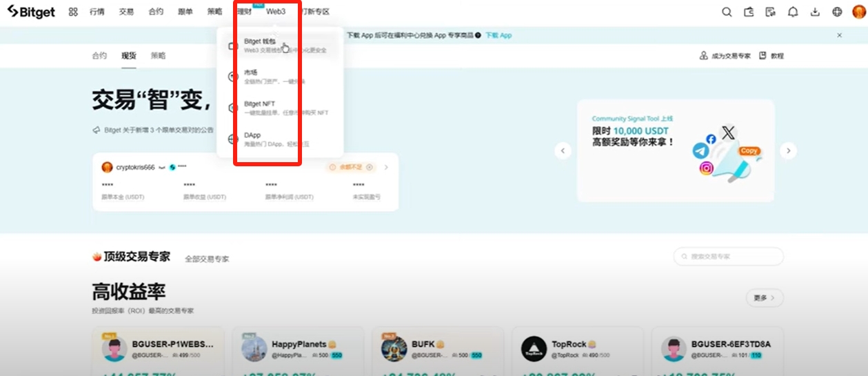Open the 打新专区 menu item

[x=314, y=12]
